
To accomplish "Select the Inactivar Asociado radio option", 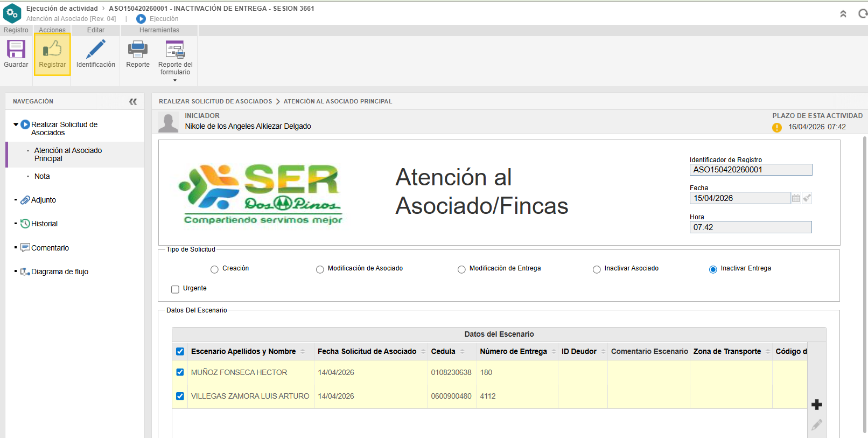I will click(x=597, y=269).
